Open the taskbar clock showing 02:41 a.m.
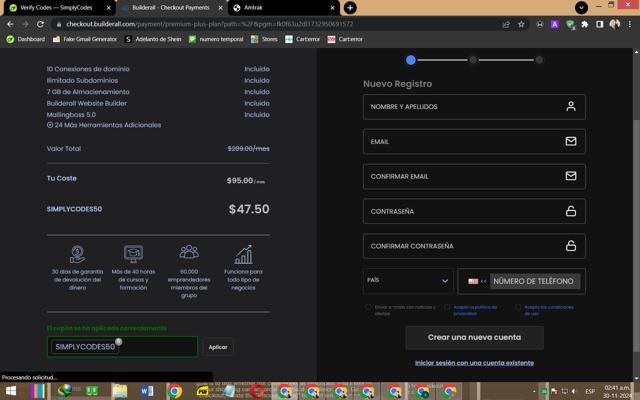Image resolution: width=640 pixels, height=400 pixels. [x=617, y=391]
